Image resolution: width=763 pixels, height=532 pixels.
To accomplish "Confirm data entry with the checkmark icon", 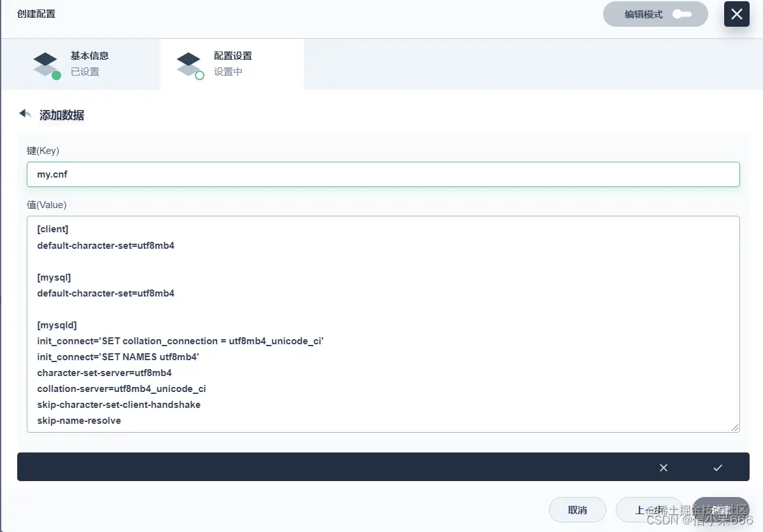I will [717, 467].
